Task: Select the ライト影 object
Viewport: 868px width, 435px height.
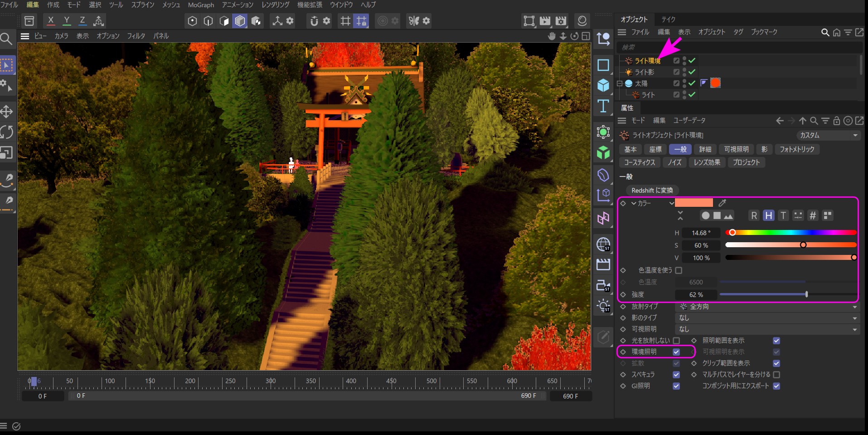Action: pos(644,72)
